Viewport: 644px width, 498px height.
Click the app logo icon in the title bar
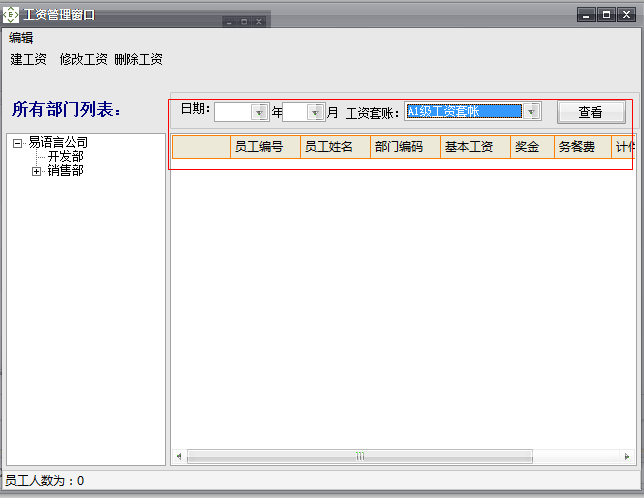pyautogui.click(x=11, y=15)
